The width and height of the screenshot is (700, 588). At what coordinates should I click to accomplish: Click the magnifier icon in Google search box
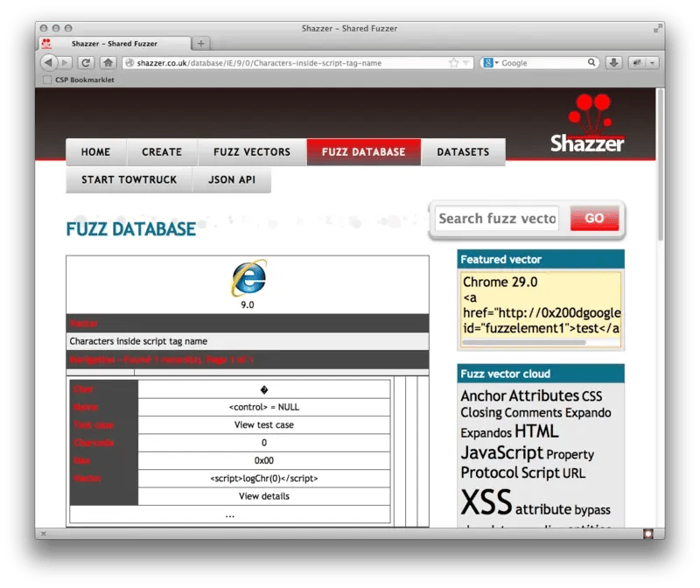point(591,63)
